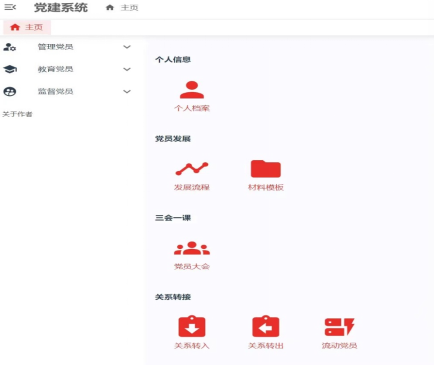Expand the 监督党员 menu chevron
This screenshot has width=434, height=365.
(x=127, y=91)
